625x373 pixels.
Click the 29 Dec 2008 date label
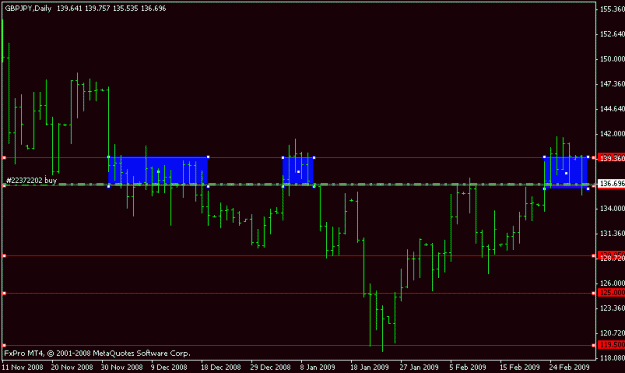tap(271, 367)
